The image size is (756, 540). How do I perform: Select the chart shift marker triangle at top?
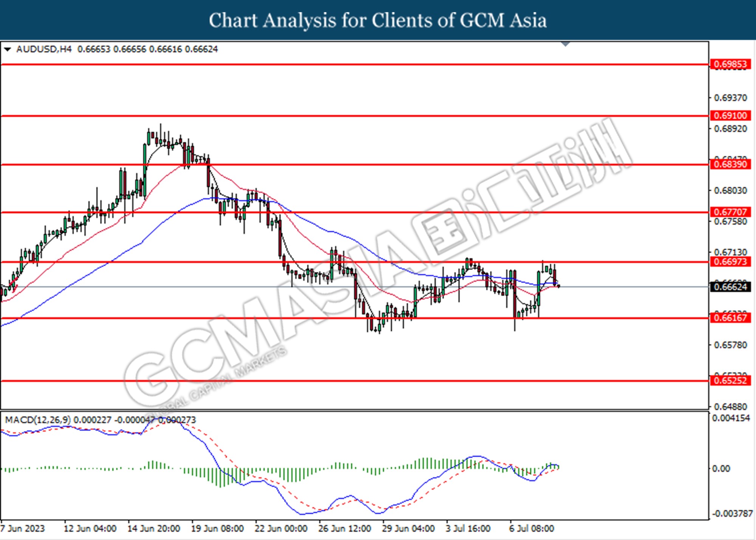[x=565, y=44]
